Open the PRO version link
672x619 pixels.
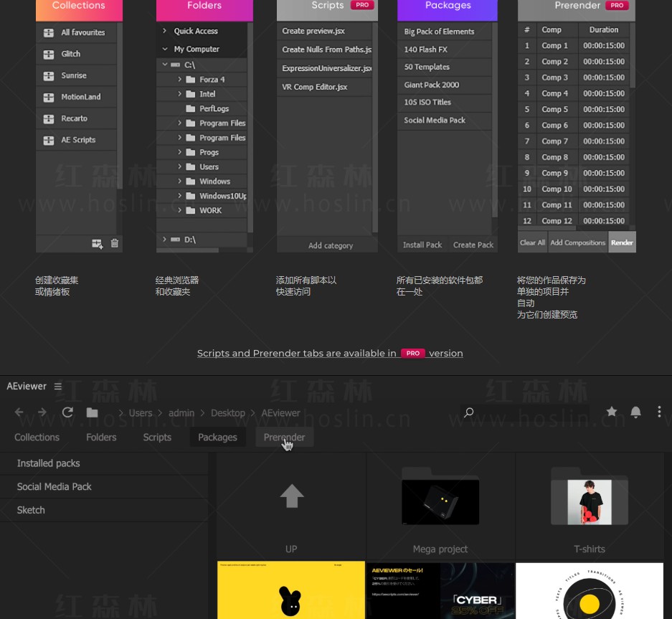[330, 353]
